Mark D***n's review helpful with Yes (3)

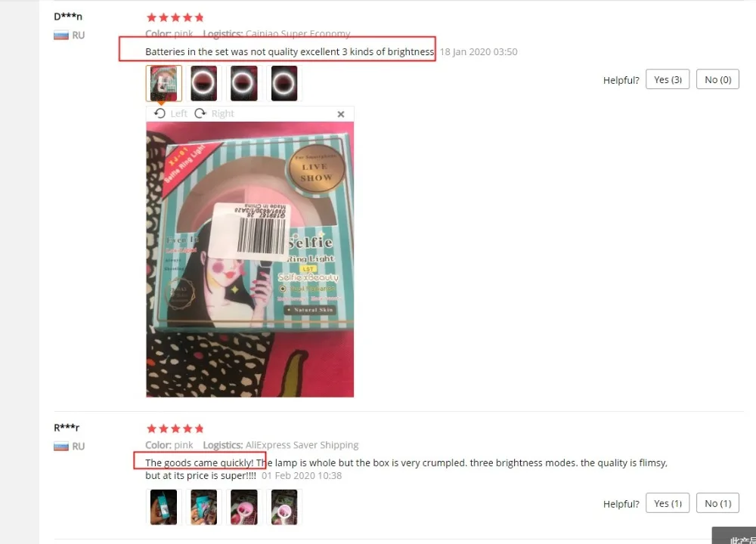tap(668, 79)
